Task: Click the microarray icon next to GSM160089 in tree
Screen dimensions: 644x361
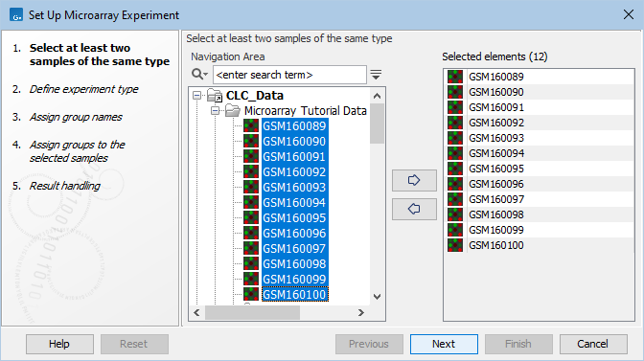Action: coord(251,126)
